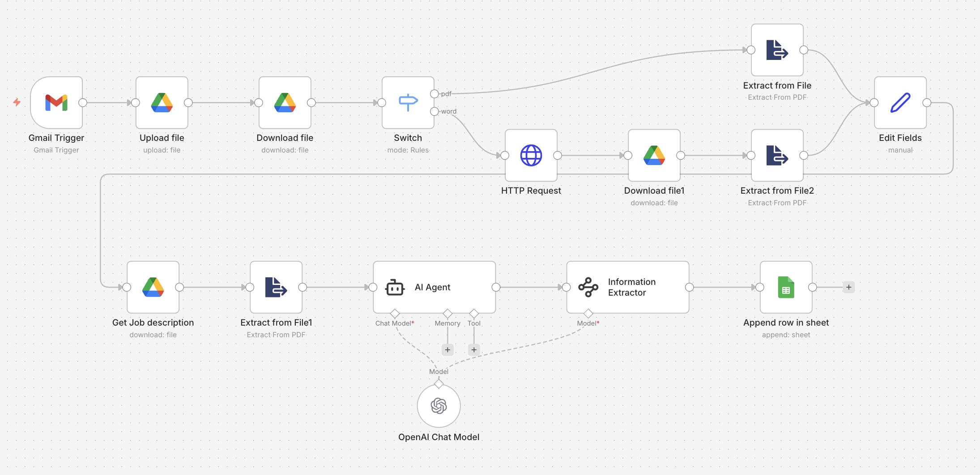Image resolution: width=980 pixels, height=475 pixels.
Task: Click the 'Gmail Trigger' node title
Action: (x=56, y=138)
